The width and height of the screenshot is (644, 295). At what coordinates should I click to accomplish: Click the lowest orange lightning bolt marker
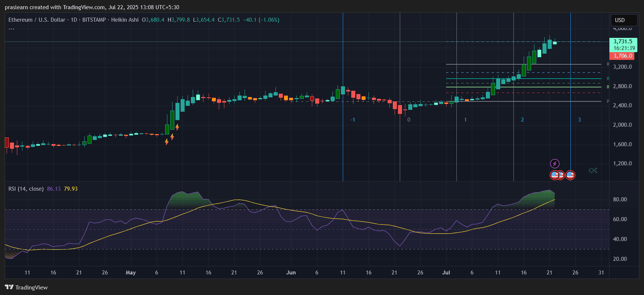tap(167, 142)
